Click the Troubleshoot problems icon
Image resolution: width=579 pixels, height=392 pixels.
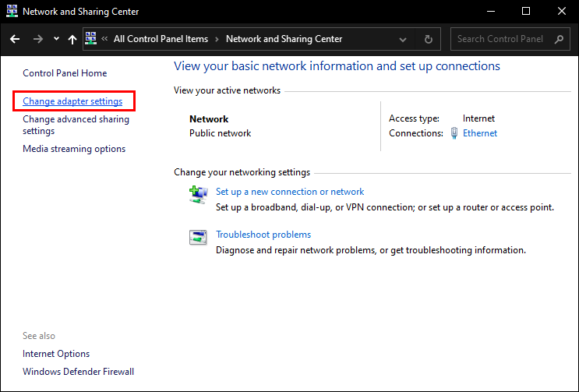pos(198,238)
